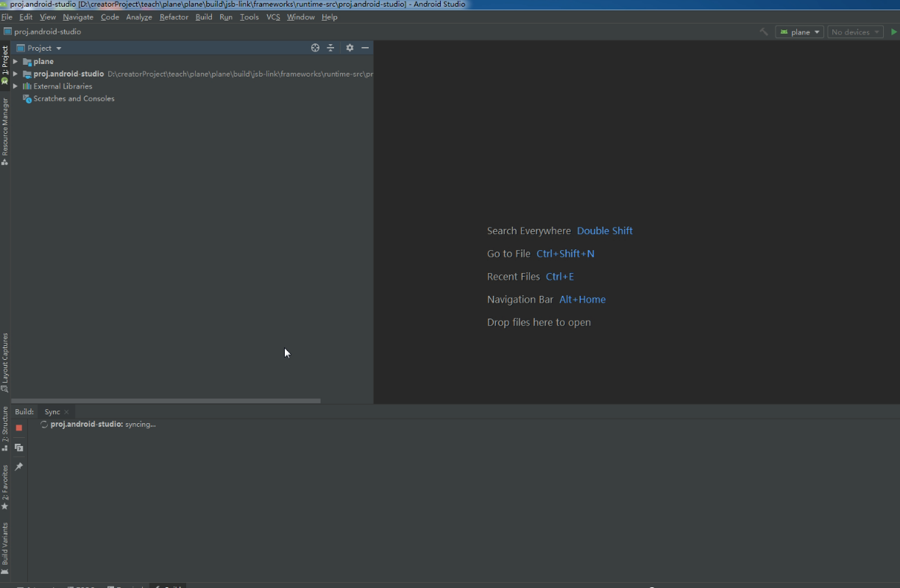900x588 pixels.
Task: Select Scratches and Consoles in the tree
Action: click(x=74, y=99)
